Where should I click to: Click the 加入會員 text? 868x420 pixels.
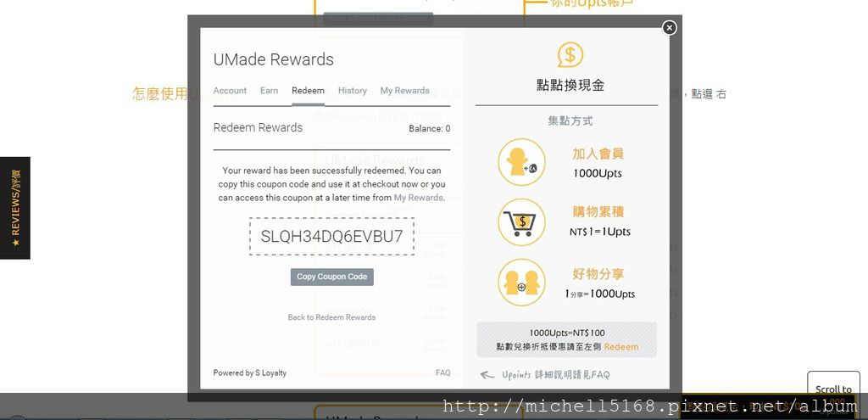[x=598, y=154]
